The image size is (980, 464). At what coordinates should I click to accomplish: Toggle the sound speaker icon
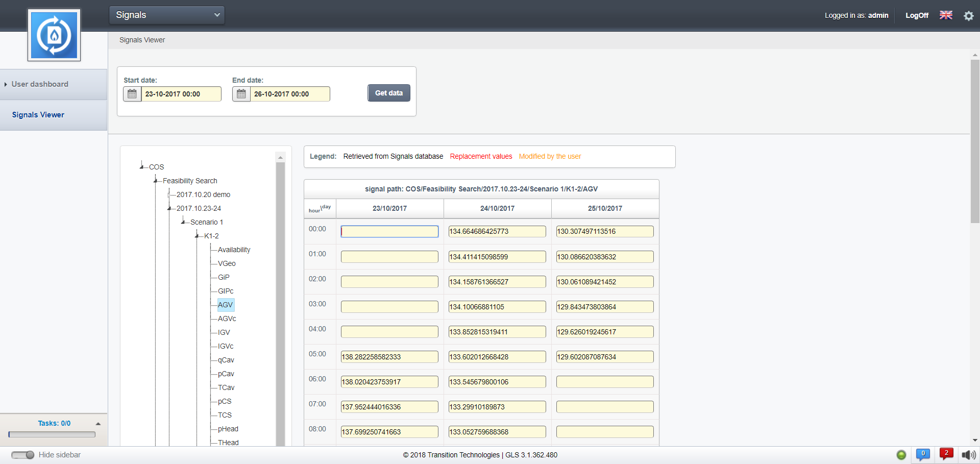point(969,455)
